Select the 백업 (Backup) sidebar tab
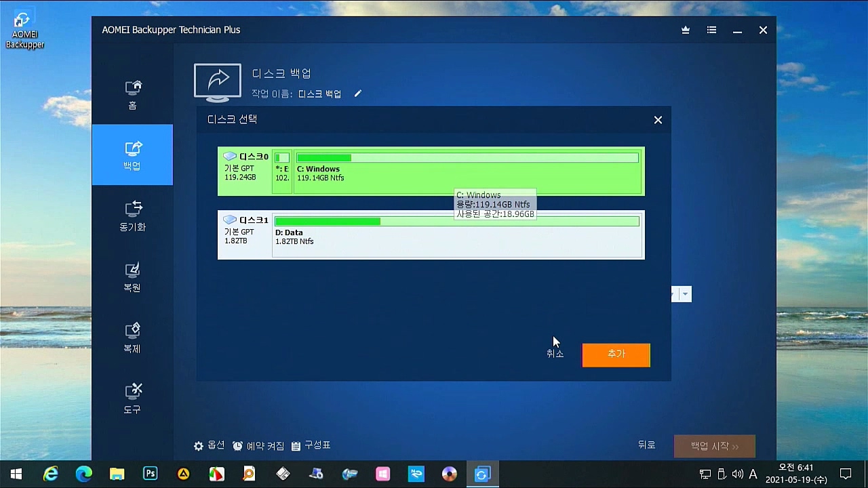The height and width of the screenshot is (488, 868). 132,155
